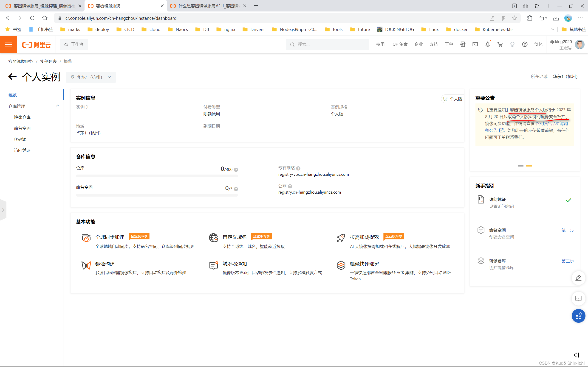
Task: Open 访问凭证 in the sidebar menu
Action: tap(22, 150)
